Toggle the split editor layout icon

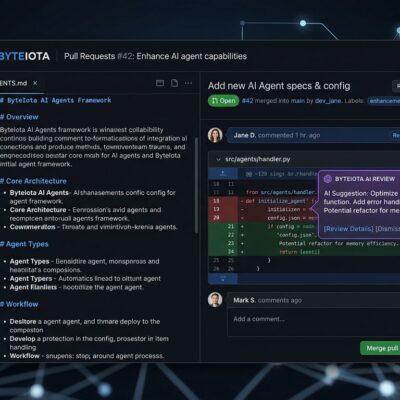click(x=160, y=83)
